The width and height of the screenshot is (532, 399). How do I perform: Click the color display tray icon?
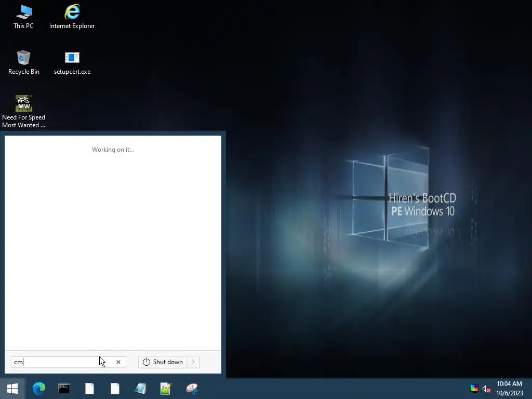(474, 389)
